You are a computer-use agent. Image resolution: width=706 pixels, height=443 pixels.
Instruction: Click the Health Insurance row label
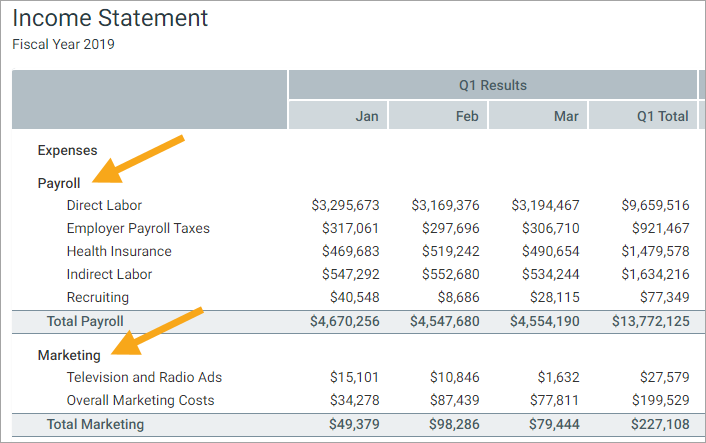[x=119, y=251]
